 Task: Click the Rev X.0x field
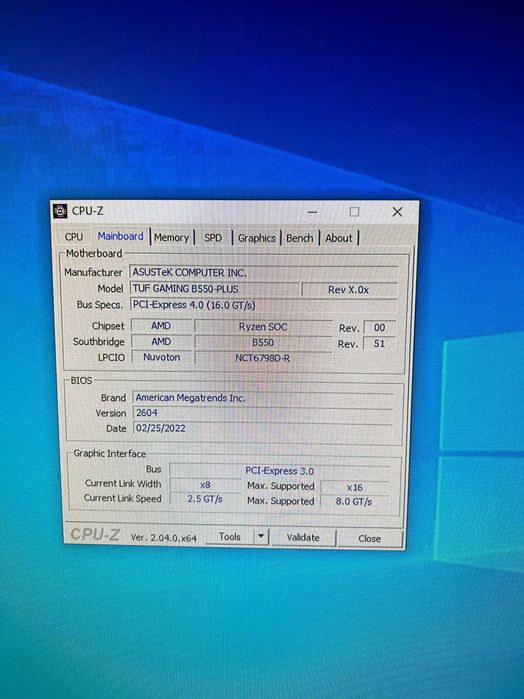(x=349, y=290)
